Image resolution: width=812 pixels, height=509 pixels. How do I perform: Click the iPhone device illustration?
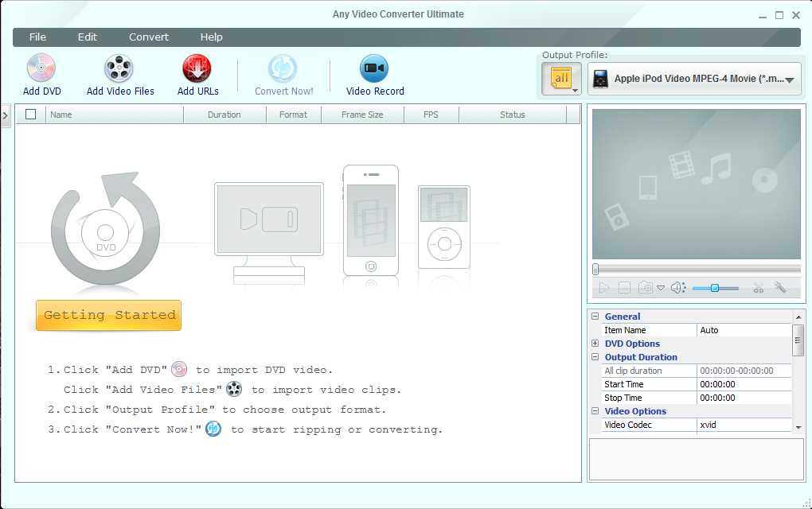coord(371,220)
